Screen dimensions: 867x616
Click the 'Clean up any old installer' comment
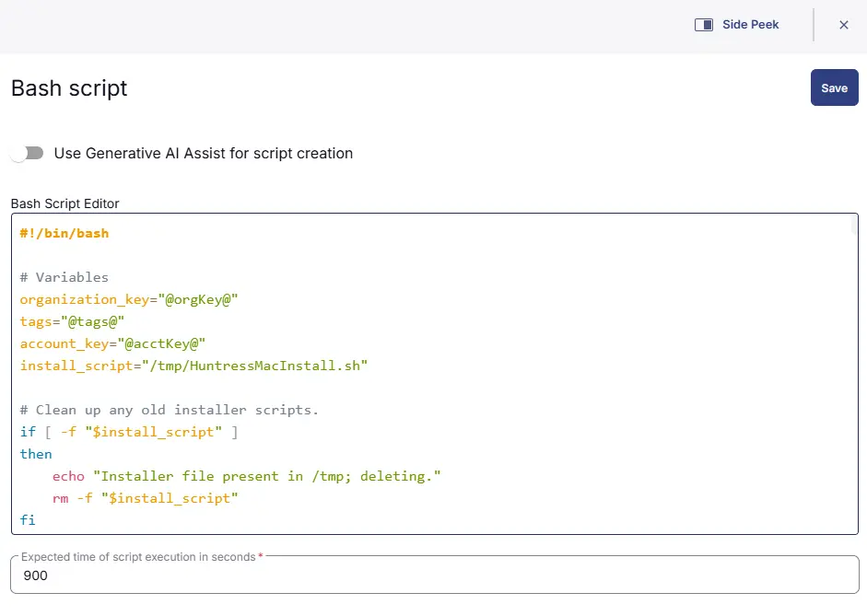coord(170,410)
